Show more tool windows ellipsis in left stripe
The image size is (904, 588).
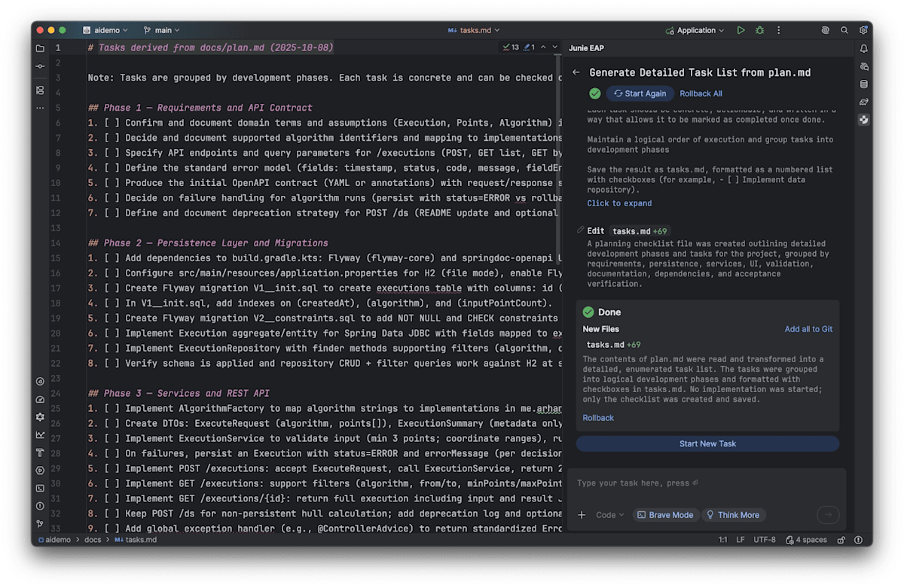40,108
